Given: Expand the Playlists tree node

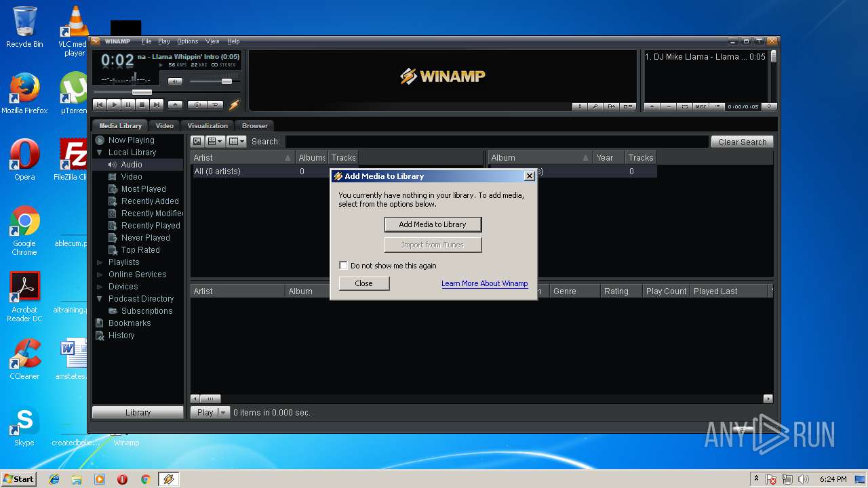Looking at the screenshot, I should 100,262.
